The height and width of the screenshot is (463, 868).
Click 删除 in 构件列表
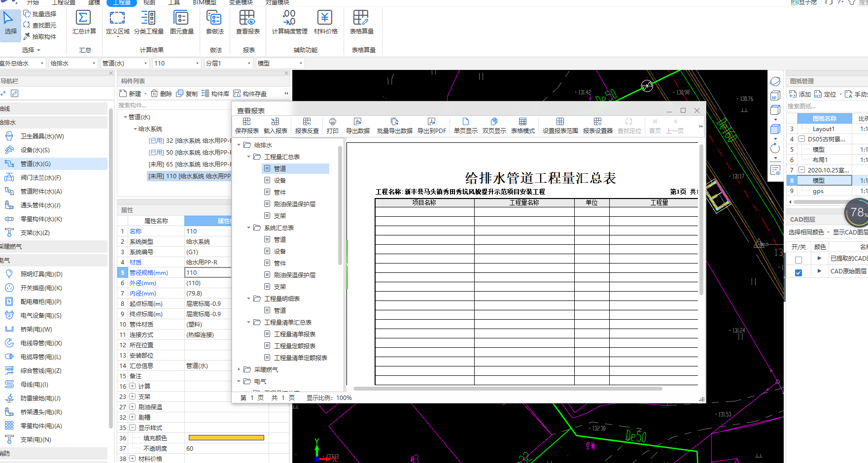point(162,94)
